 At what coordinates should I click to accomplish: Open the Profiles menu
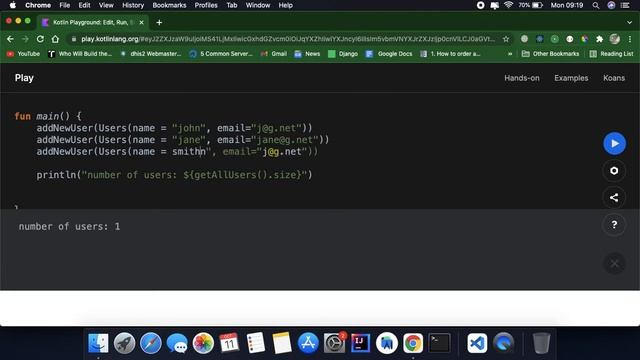click(x=206, y=5)
